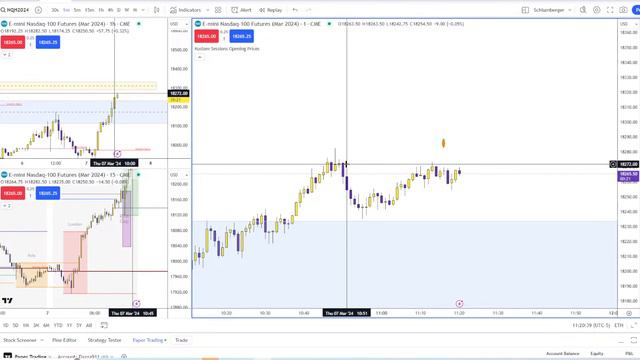Open the candle chart type selector
This screenshot has width=640, height=360.
pyautogui.click(x=157, y=10)
